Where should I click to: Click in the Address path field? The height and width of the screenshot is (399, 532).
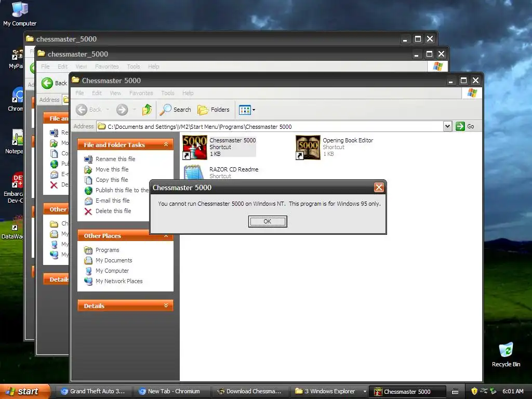[x=270, y=127]
